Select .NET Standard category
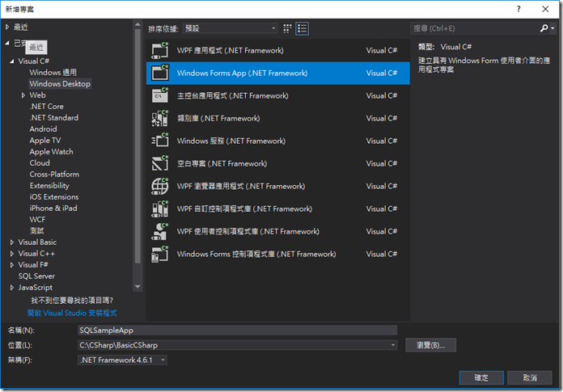Image resolution: width=563 pixels, height=392 pixels. click(x=54, y=118)
